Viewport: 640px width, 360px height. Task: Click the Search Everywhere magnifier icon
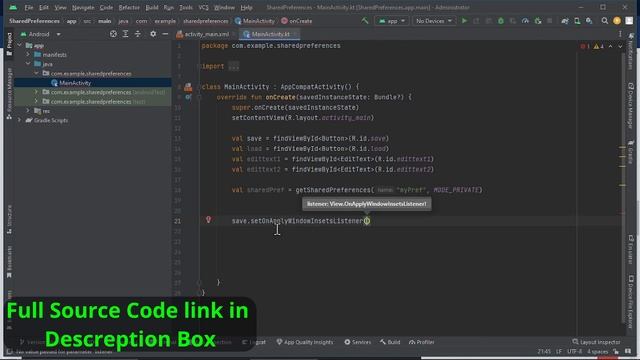[x=604, y=21]
